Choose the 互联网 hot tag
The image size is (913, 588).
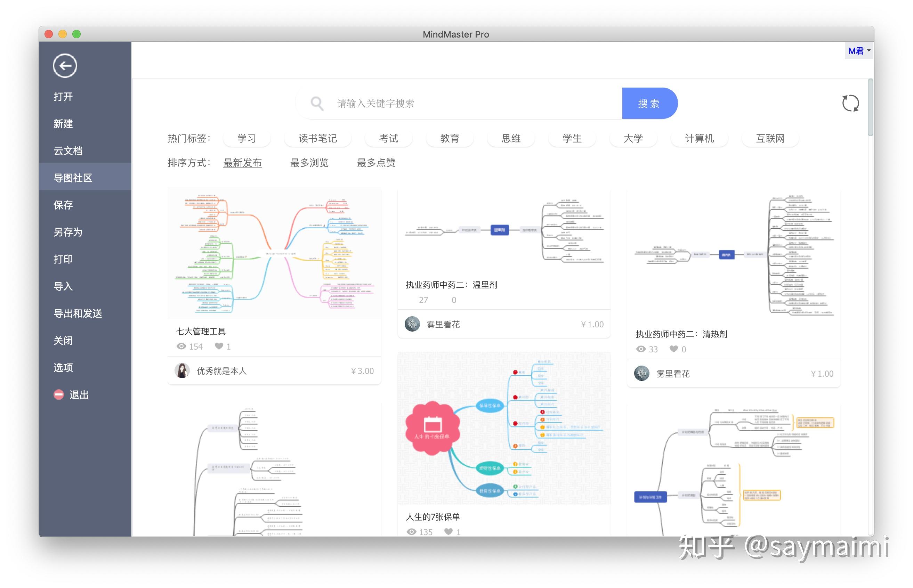(x=769, y=138)
